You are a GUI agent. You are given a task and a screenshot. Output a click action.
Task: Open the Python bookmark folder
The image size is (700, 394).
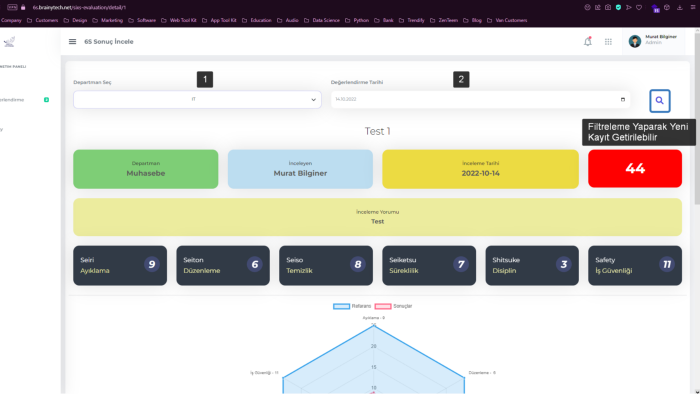(x=357, y=20)
